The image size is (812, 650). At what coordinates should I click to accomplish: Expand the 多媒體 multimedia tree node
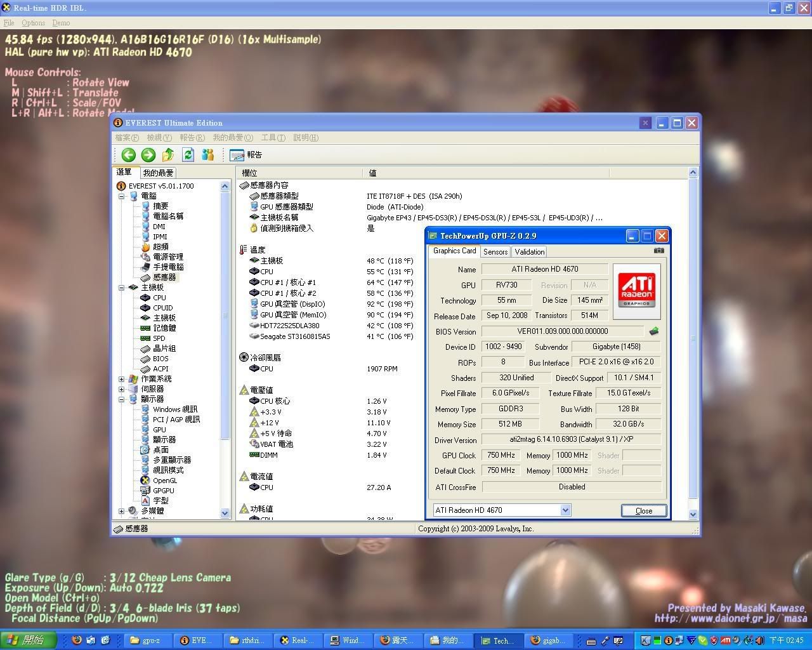[122, 511]
